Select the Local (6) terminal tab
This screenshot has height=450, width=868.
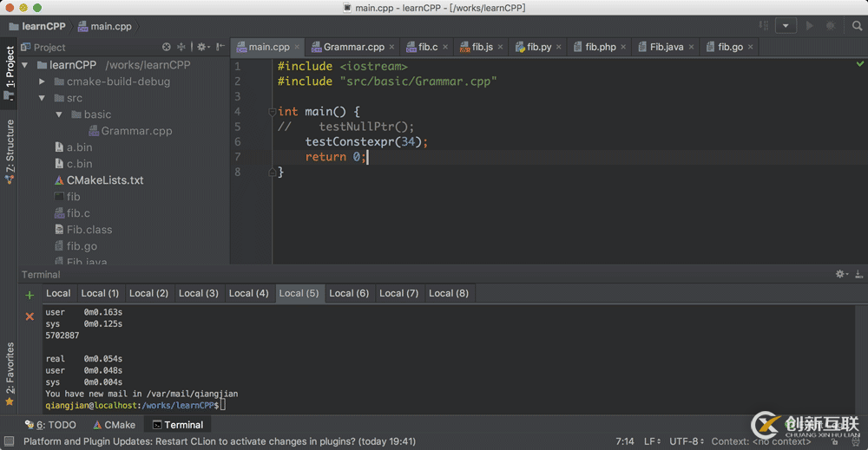click(349, 294)
